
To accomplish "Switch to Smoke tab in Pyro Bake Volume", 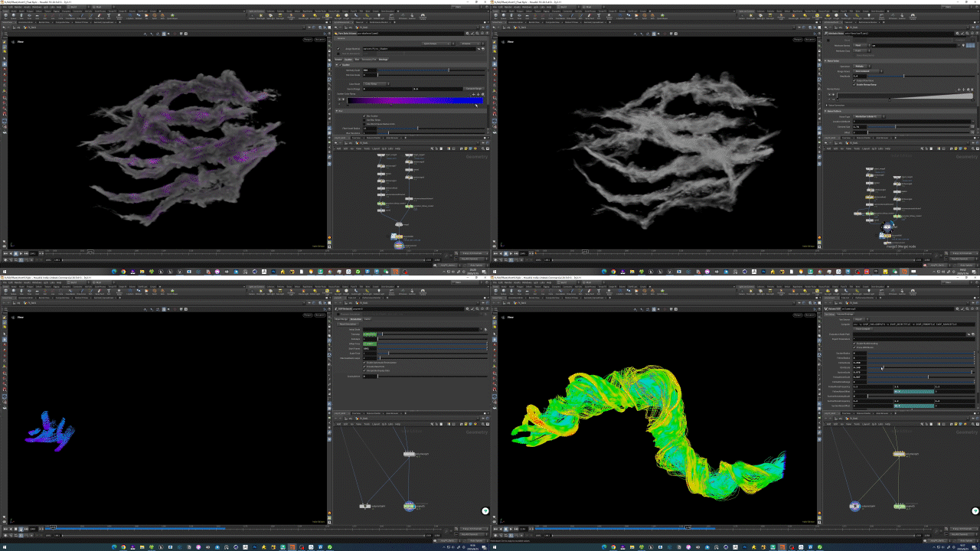I will [x=339, y=59].
